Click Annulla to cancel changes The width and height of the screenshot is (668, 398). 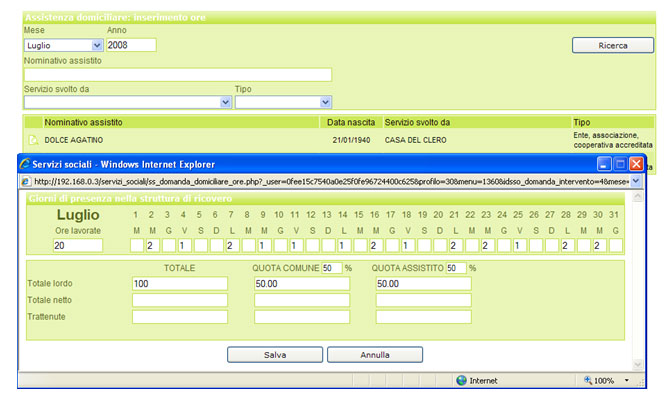pos(375,355)
